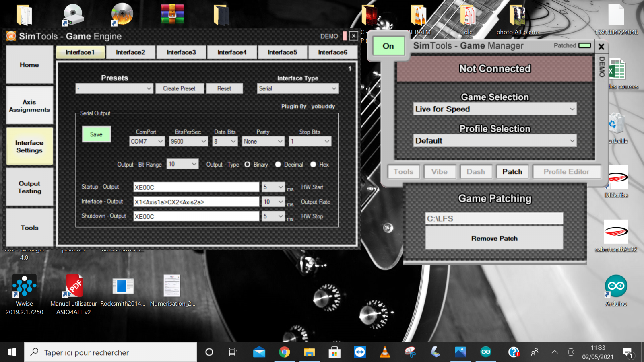The width and height of the screenshot is (644, 362).
Task: Open the Profile Editor tab
Action: click(566, 172)
